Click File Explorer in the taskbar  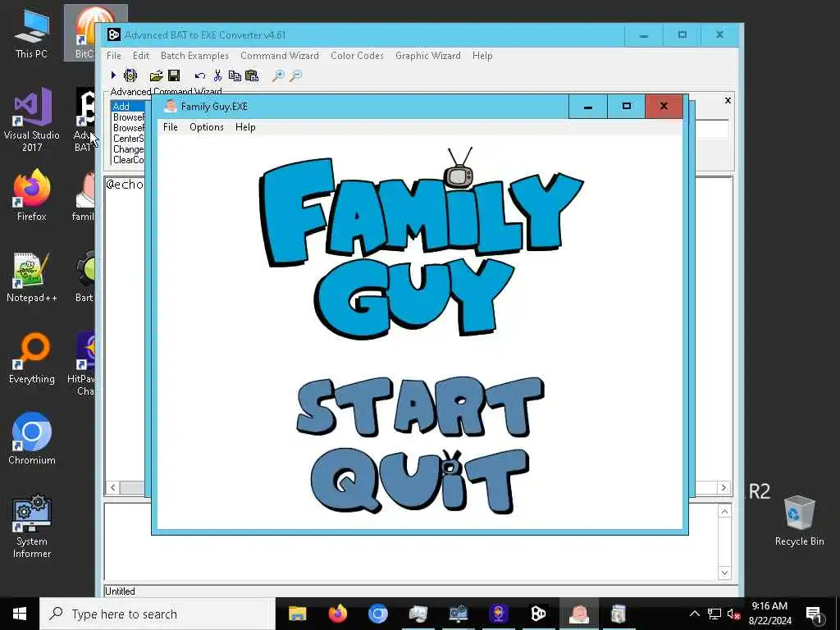[x=297, y=614]
